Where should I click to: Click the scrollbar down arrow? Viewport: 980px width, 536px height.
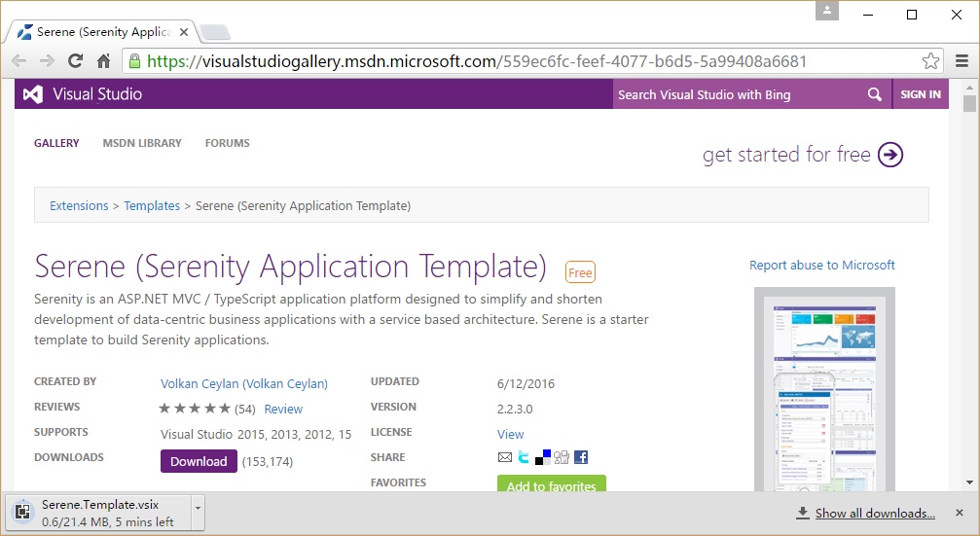tap(969, 482)
